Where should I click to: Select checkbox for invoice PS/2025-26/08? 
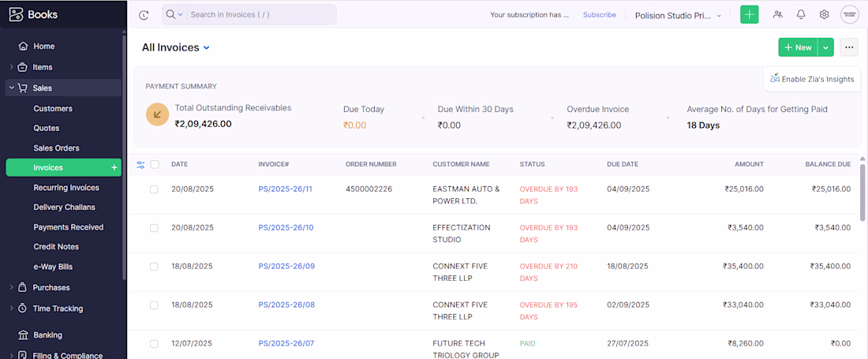(x=154, y=305)
